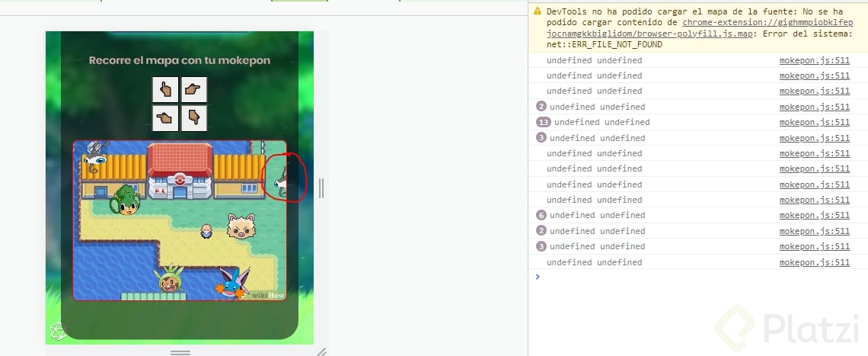This screenshot has width=868, height=356.
Task: Click the polyhedron icon below the game panel
Action: (x=58, y=332)
